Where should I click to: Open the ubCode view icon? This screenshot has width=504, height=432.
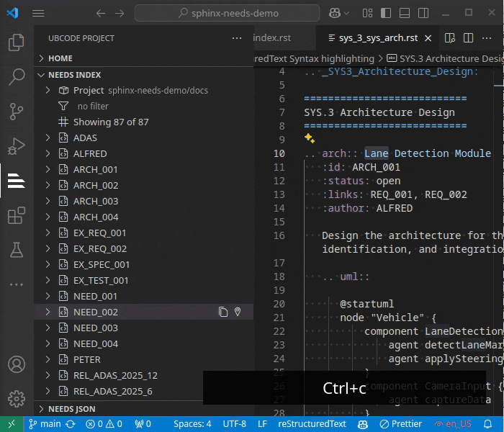[16, 181]
